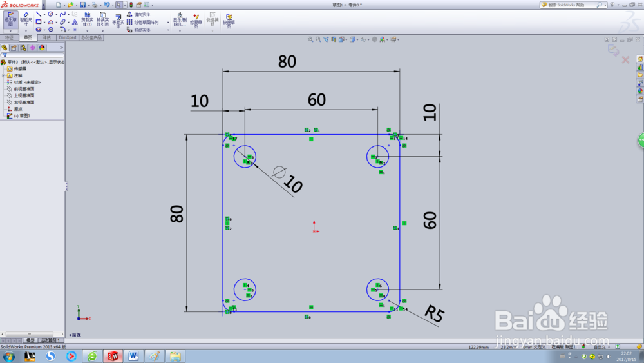Click the Zoom to Fit icon

[310, 39]
